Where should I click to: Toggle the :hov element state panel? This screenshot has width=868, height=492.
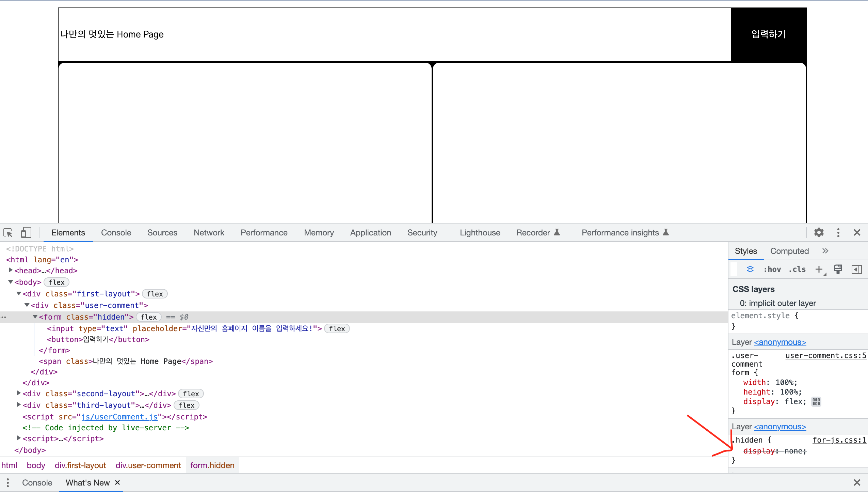pos(772,269)
